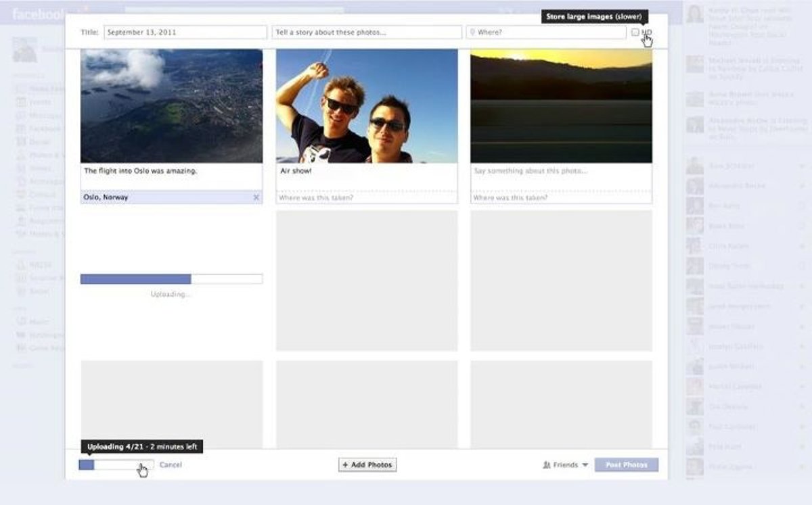
Task: Click 'Where was this taken?' under sunset photo
Action: 561,198
